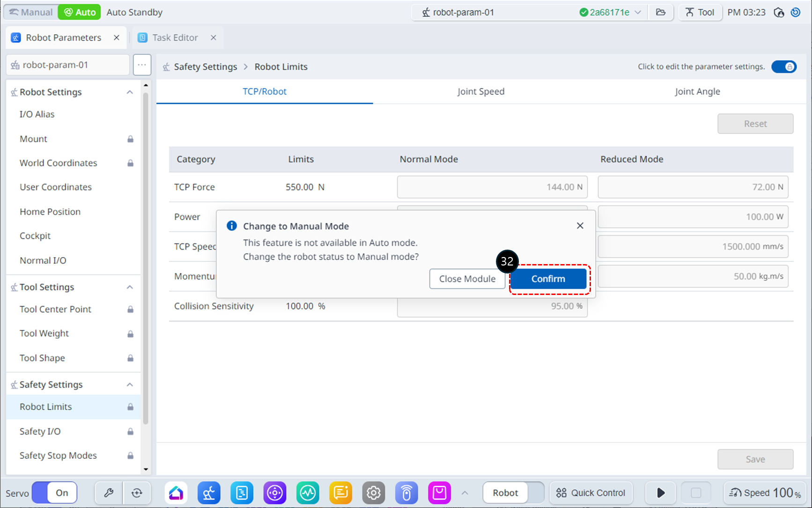Collapse the Robot Settings section
Viewport: 812px width, 508px height.
pyautogui.click(x=130, y=92)
